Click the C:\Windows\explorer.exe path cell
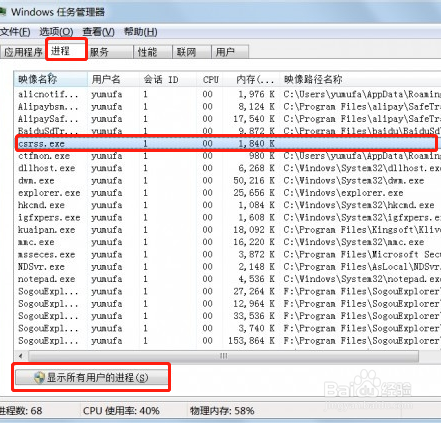The height and width of the screenshot is (423, 441). (343, 193)
